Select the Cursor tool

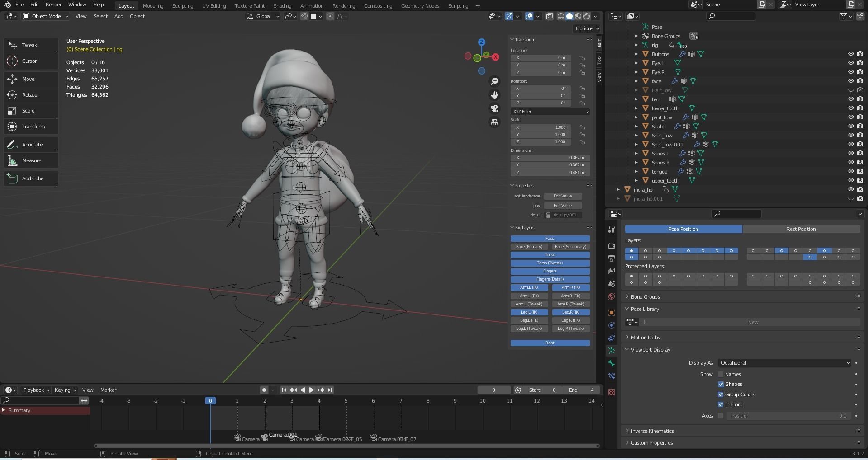pyautogui.click(x=31, y=61)
